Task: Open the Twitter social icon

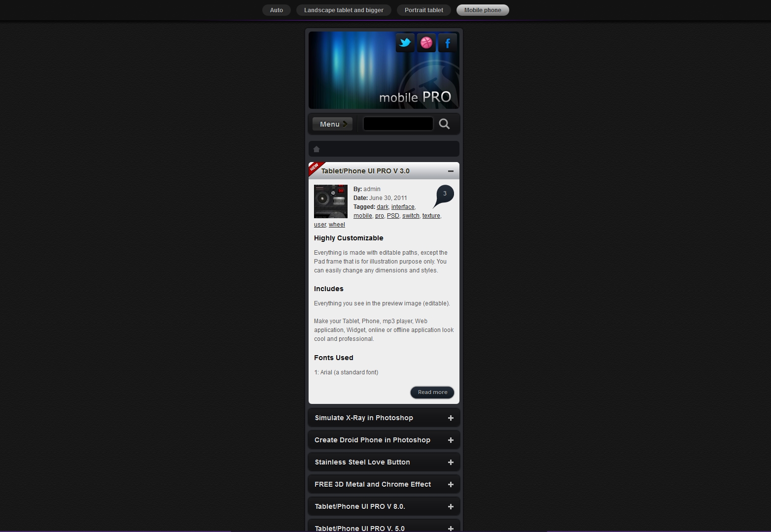Action: coord(405,43)
